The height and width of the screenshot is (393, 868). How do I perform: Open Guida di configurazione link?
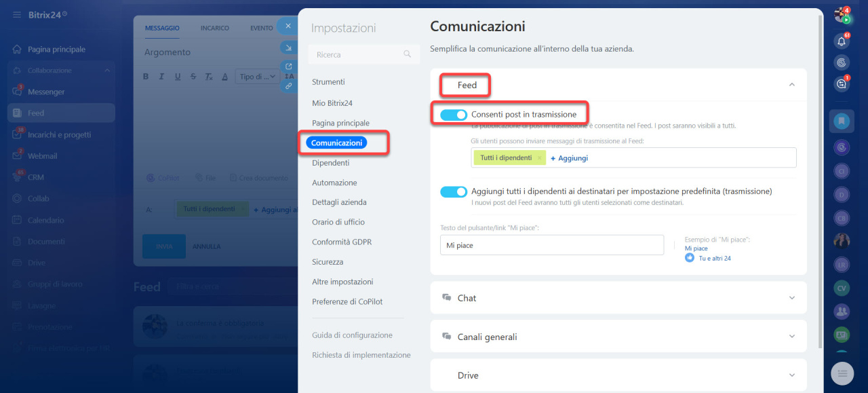tap(352, 335)
